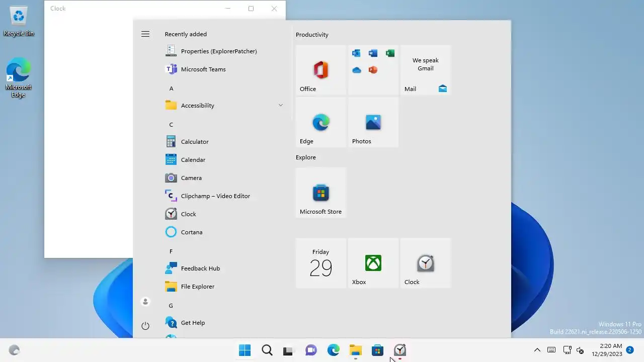This screenshot has height=362, width=644.
Task: Open the Office tile
Action: [321, 70]
